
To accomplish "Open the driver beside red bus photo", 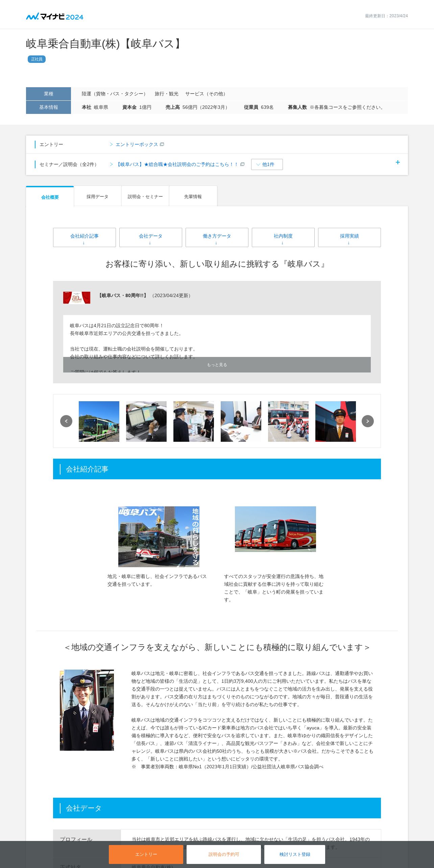I will 336,421.
